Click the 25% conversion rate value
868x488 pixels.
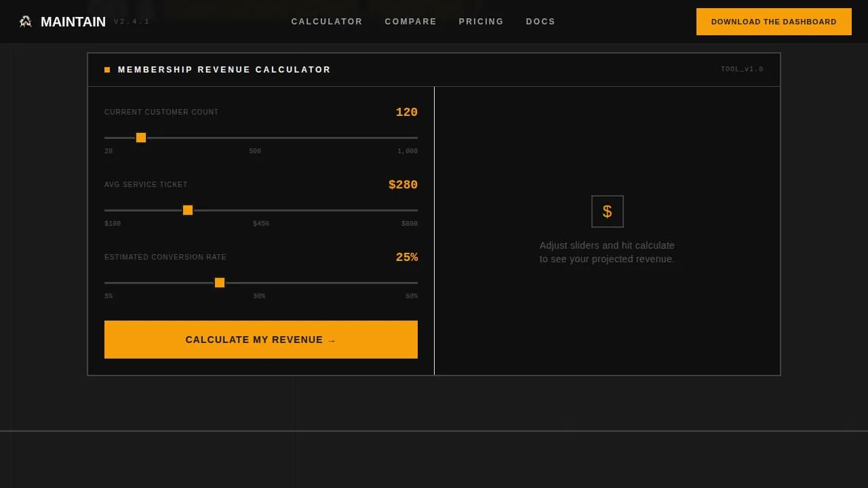[x=407, y=258]
